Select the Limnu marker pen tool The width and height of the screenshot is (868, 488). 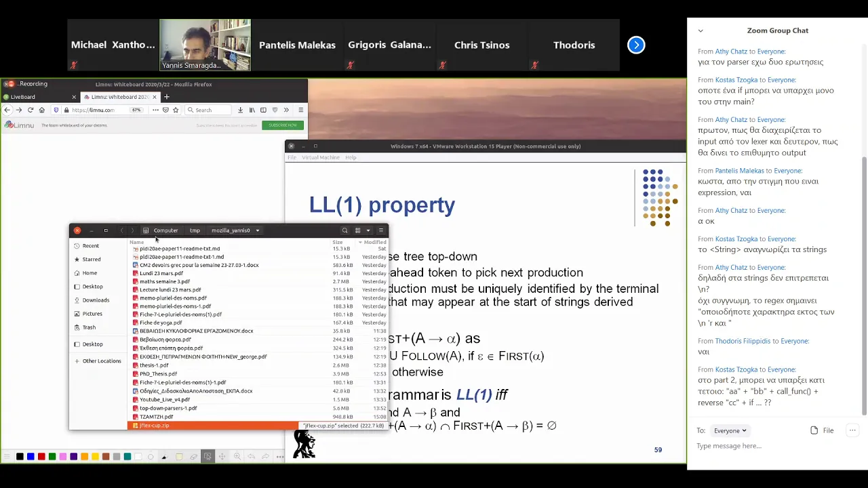pyautogui.click(x=163, y=457)
